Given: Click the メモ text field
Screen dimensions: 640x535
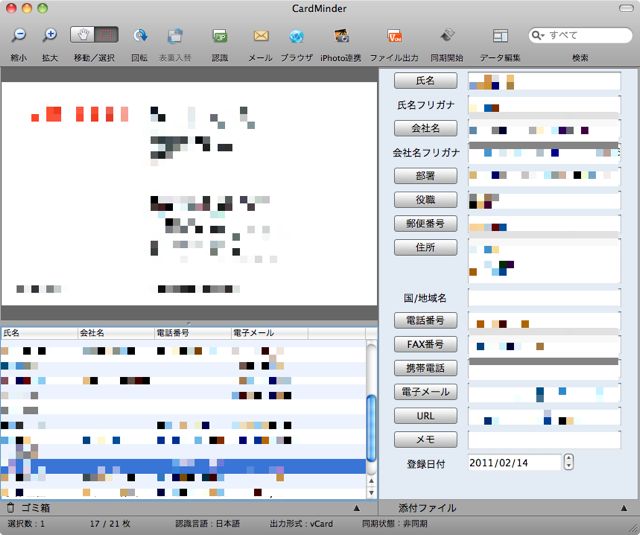Looking at the screenshot, I should pos(544,440).
